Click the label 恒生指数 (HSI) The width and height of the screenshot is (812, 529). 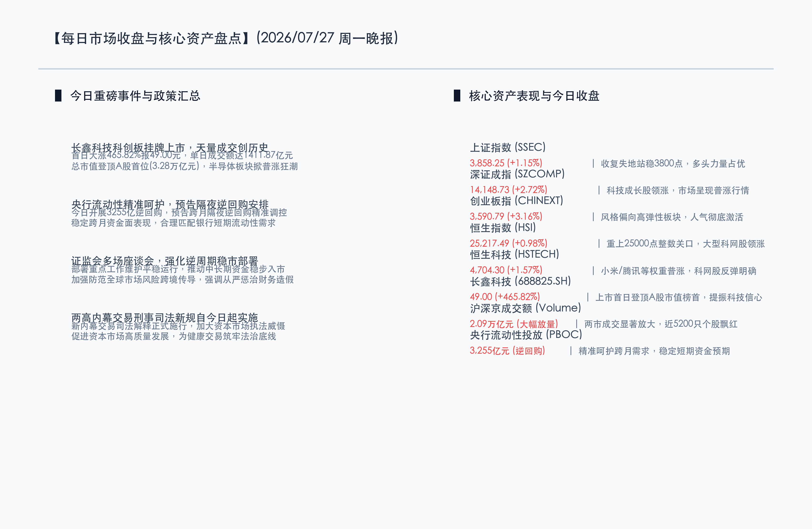(503, 227)
